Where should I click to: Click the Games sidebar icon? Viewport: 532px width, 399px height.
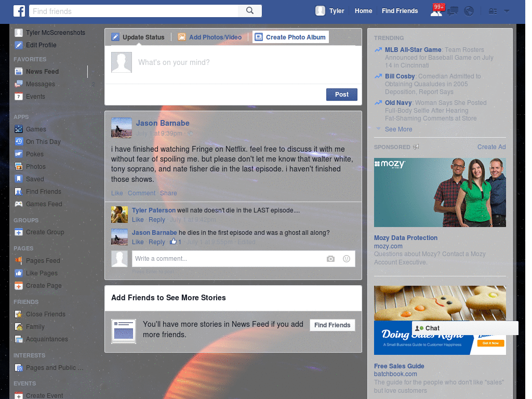[x=19, y=129]
